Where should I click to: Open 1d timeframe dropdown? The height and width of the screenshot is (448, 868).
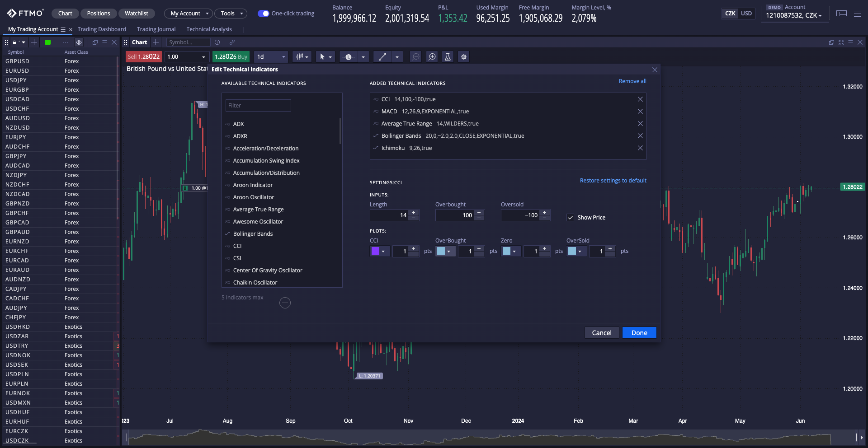(271, 57)
